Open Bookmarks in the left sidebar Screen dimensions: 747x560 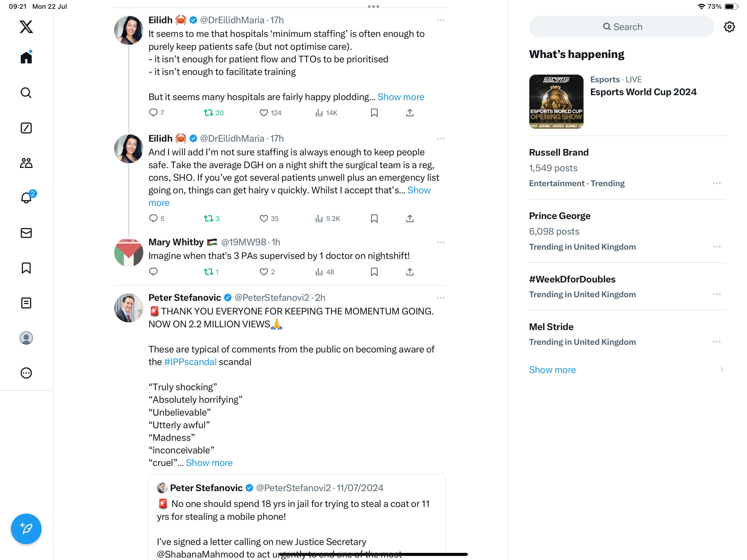26,268
